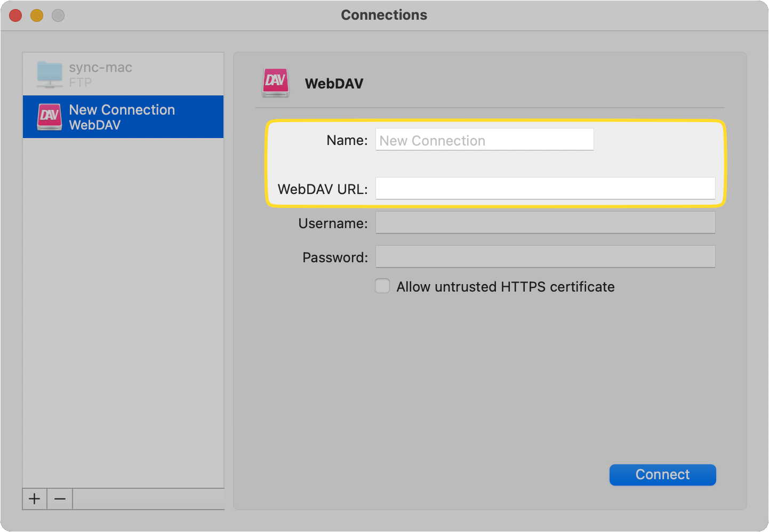Click the Allow untrusted HTTPS certificate label text
Screen dimensions: 769x532
[505, 287]
